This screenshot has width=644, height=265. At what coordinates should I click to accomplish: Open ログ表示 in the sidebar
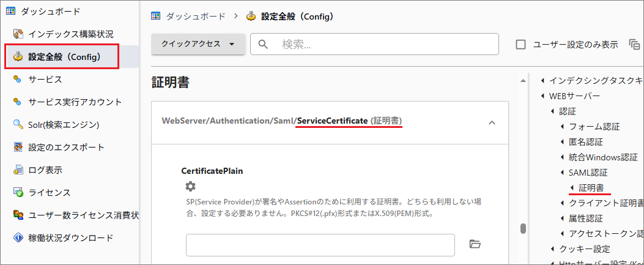click(x=45, y=170)
